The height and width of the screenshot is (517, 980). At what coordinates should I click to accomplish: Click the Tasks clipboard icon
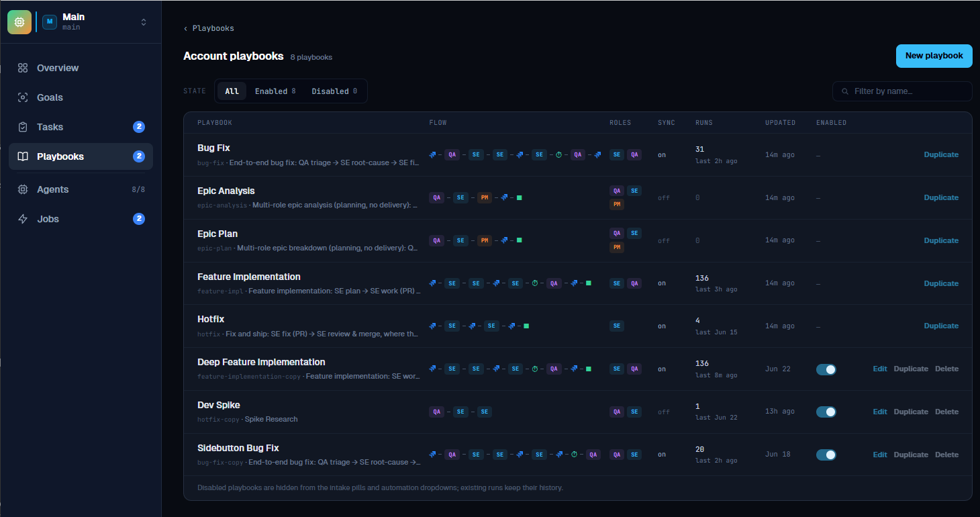point(23,127)
